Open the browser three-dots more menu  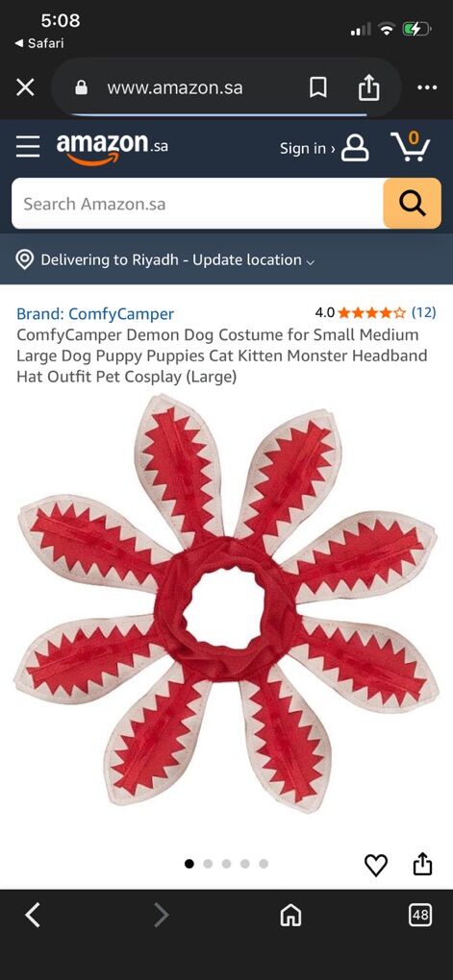pos(427,87)
